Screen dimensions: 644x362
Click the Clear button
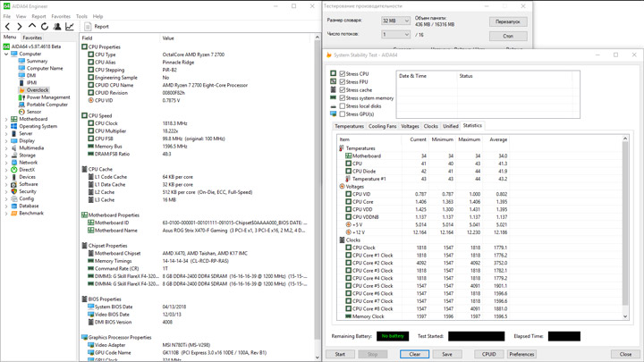(x=415, y=354)
